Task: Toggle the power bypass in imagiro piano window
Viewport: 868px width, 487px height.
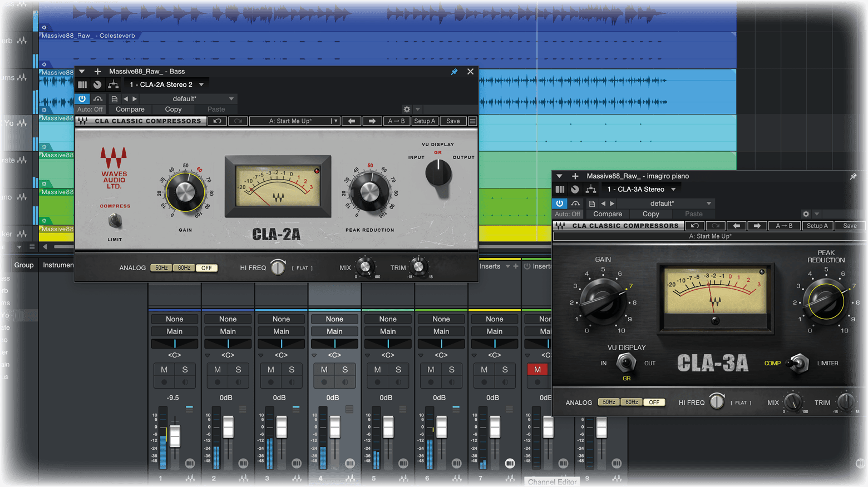Action: (x=560, y=203)
